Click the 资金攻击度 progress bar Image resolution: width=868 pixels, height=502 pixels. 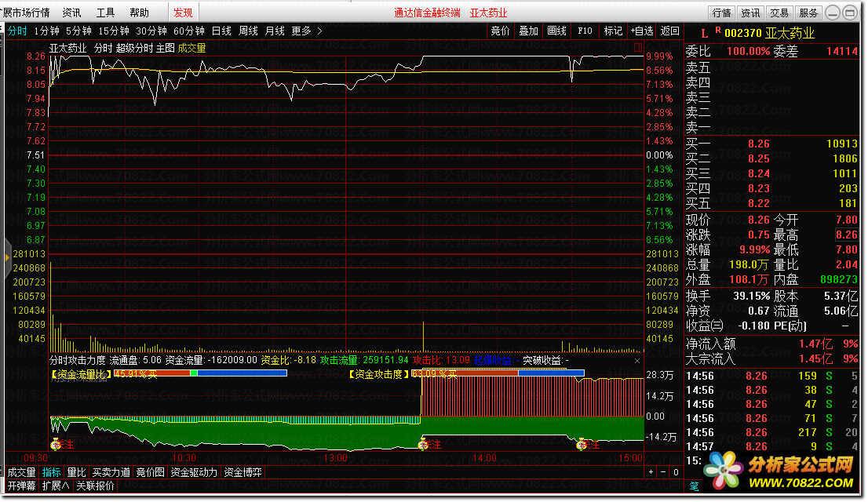pos(498,373)
